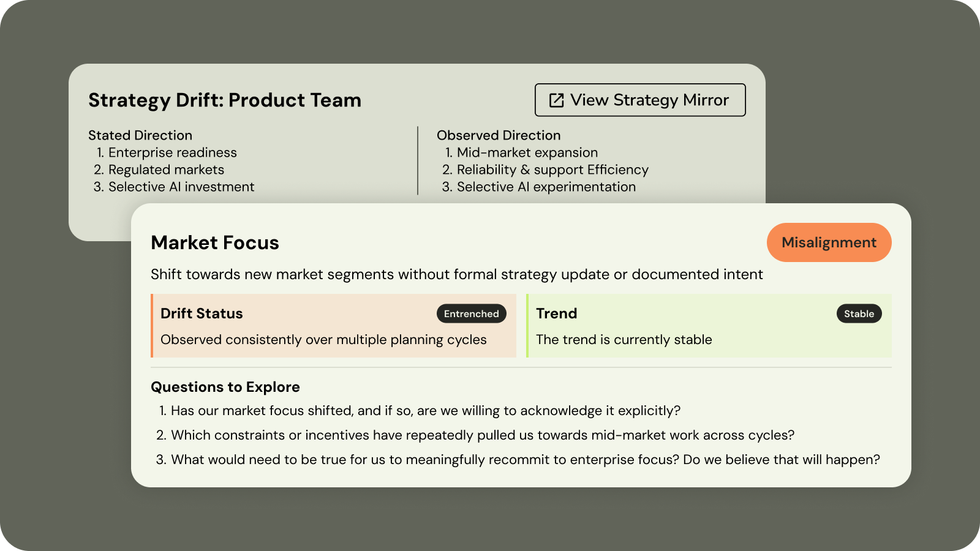
Task: Click the divider between Stated and Observed Direction
Action: pyautogui.click(x=418, y=160)
